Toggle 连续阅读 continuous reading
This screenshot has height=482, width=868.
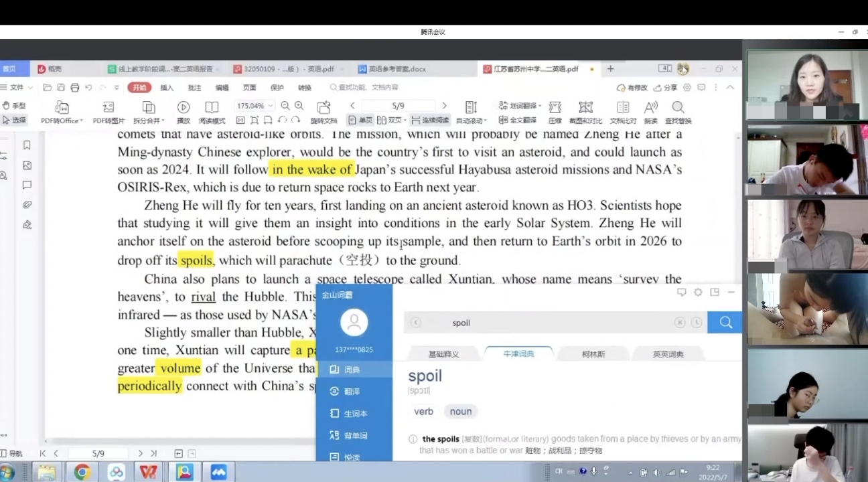point(430,120)
